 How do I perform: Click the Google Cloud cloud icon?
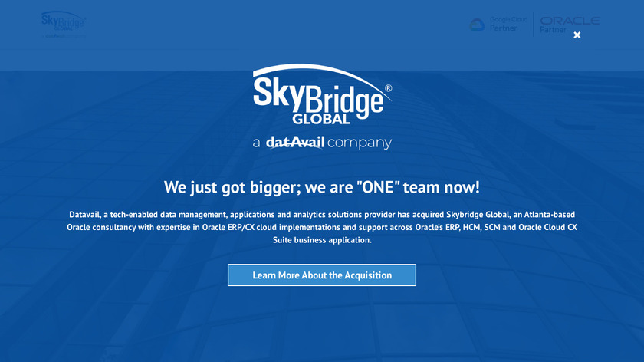point(477,25)
